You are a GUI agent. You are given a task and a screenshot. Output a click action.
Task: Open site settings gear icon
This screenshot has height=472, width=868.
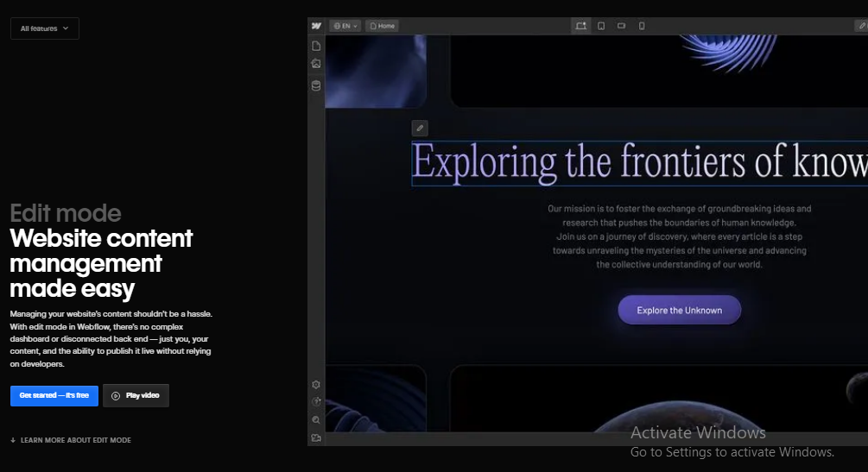coord(316,385)
